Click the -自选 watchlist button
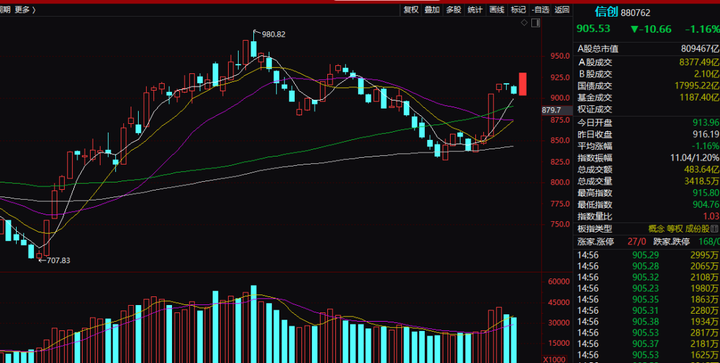Screen dimensions: 720x363 pos(540,10)
